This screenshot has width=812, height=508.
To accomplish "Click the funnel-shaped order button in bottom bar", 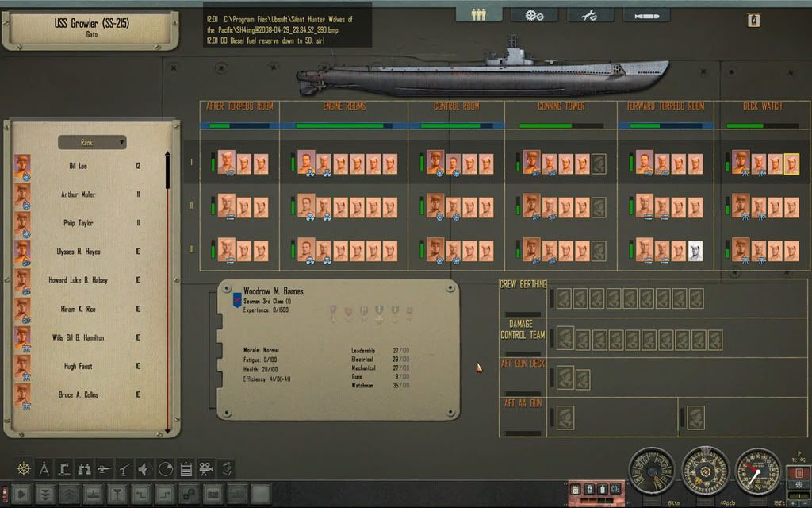I will pos(117,494).
